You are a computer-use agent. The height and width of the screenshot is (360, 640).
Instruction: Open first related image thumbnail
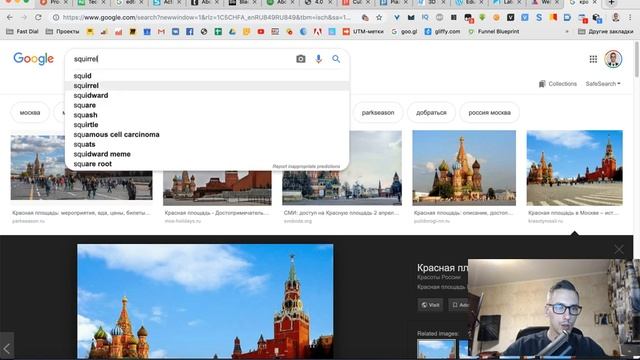coord(436,349)
